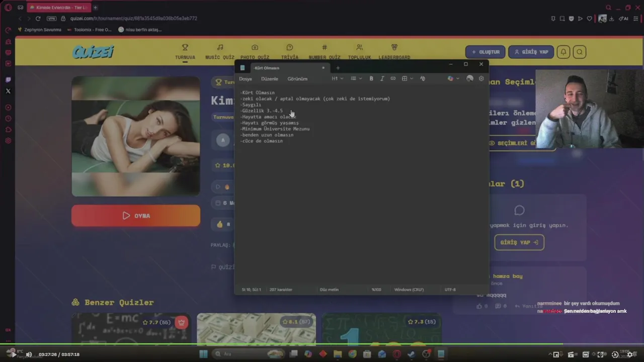The width and height of the screenshot is (644, 362).
Task: Click clear formatting icon in Notepad
Action: pos(423,78)
